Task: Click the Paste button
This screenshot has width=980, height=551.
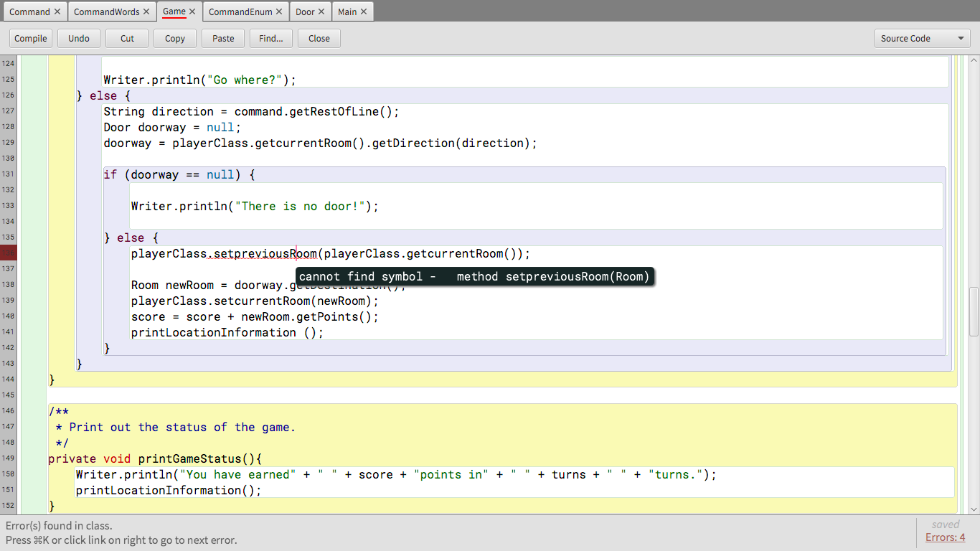Action: pyautogui.click(x=223, y=39)
